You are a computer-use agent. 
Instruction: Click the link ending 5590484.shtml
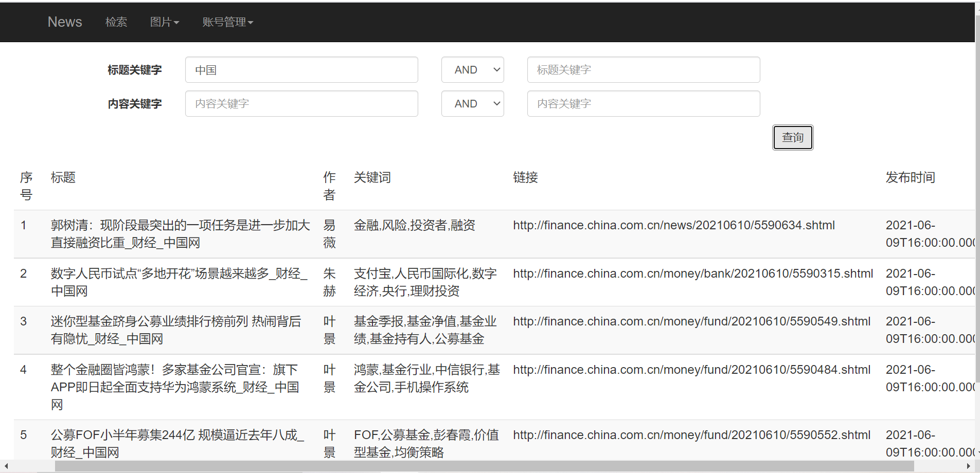692,370
